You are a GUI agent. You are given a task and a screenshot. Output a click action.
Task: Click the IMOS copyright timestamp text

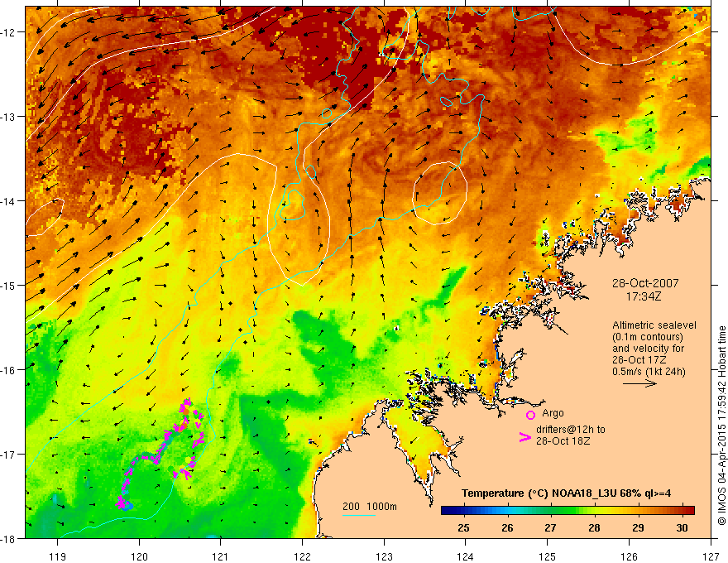721,426
